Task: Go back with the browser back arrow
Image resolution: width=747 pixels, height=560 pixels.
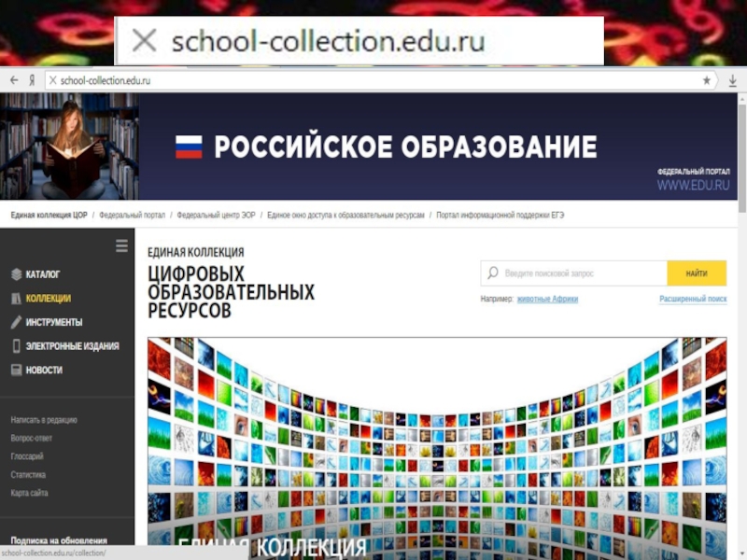Action: point(14,80)
